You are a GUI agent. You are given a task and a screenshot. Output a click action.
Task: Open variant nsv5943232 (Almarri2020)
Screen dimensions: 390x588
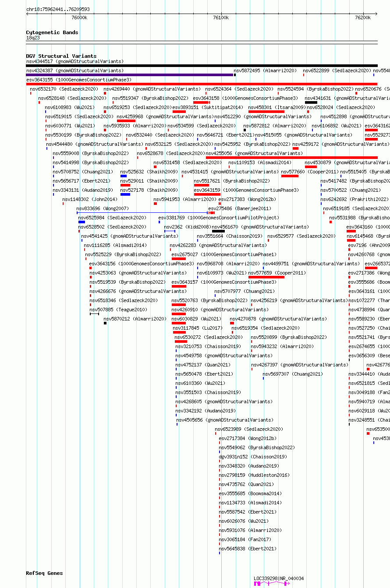282,346
